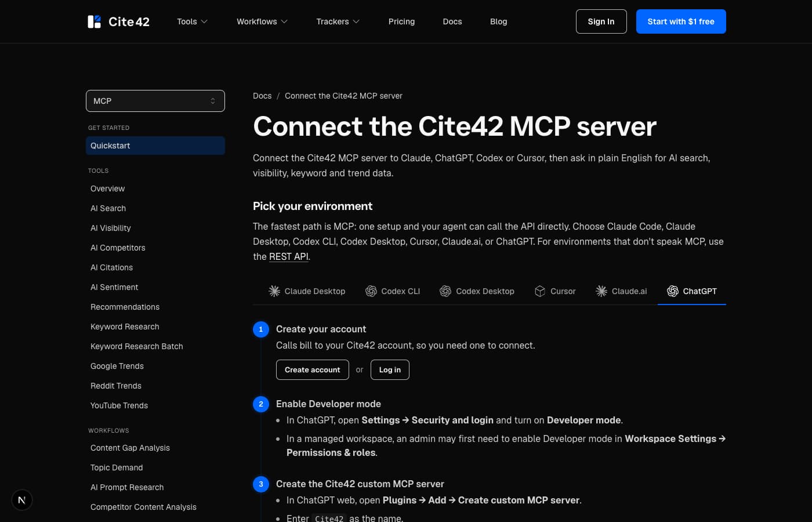This screenshot has height=522, width=812.
Task: Click the ChatGPT tab icon
Action: [x=673, y=291]
